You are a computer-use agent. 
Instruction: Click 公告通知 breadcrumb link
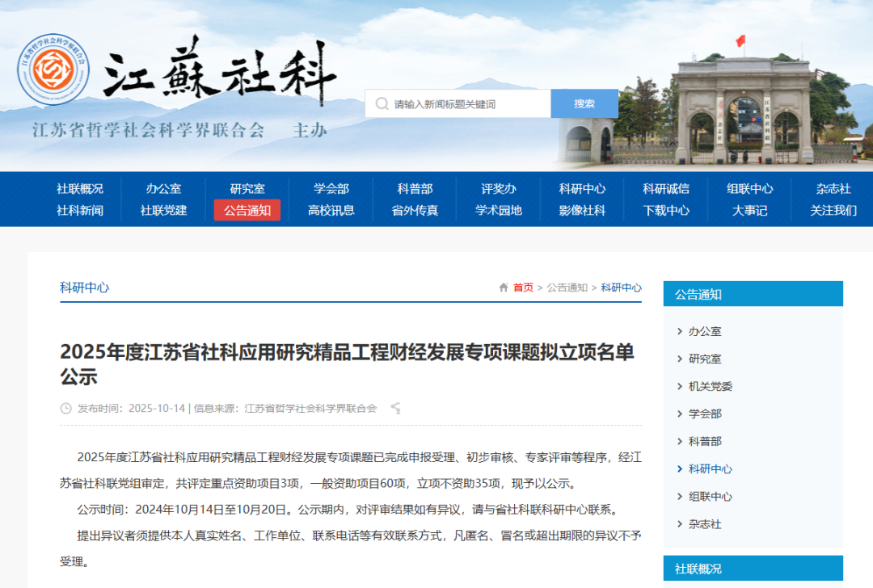(567, 288)
